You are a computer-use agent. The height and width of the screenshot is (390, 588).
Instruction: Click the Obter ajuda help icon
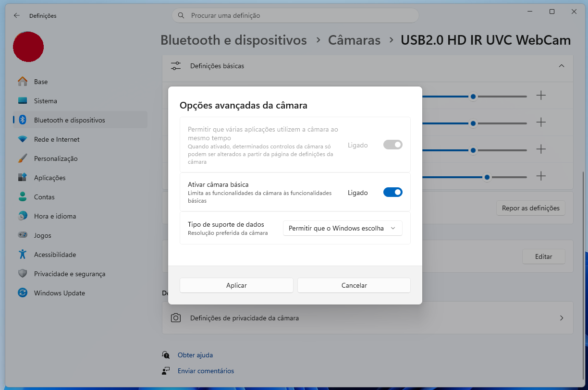[166, 355]
